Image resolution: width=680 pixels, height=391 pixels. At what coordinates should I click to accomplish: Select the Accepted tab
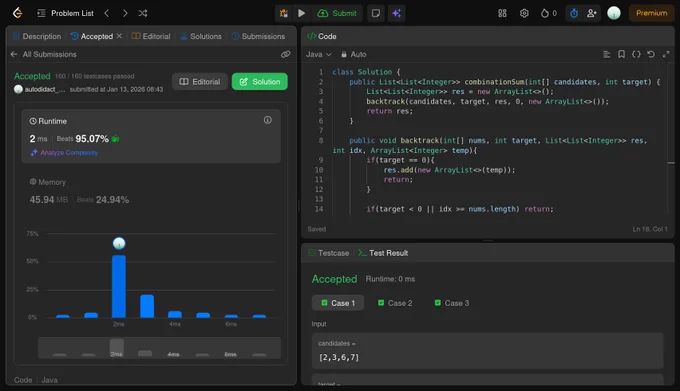tap(92, 36)
